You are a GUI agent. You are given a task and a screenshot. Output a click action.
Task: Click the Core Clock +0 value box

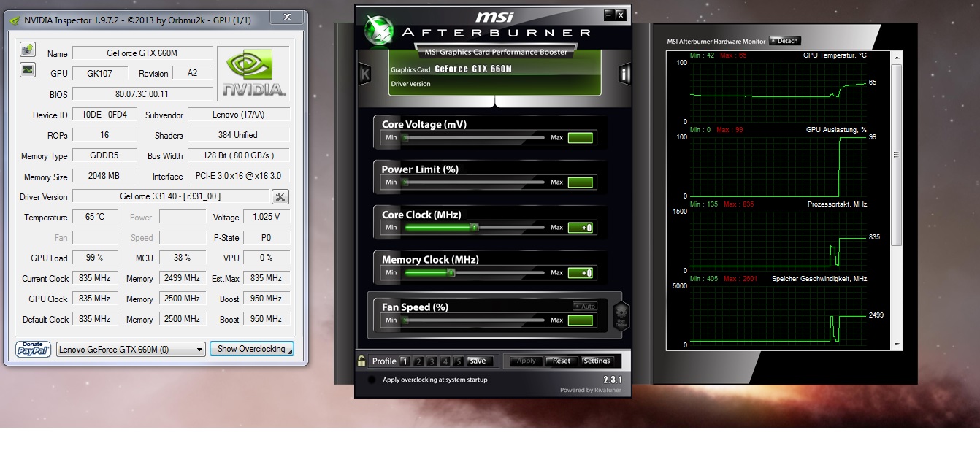[581, 228]
